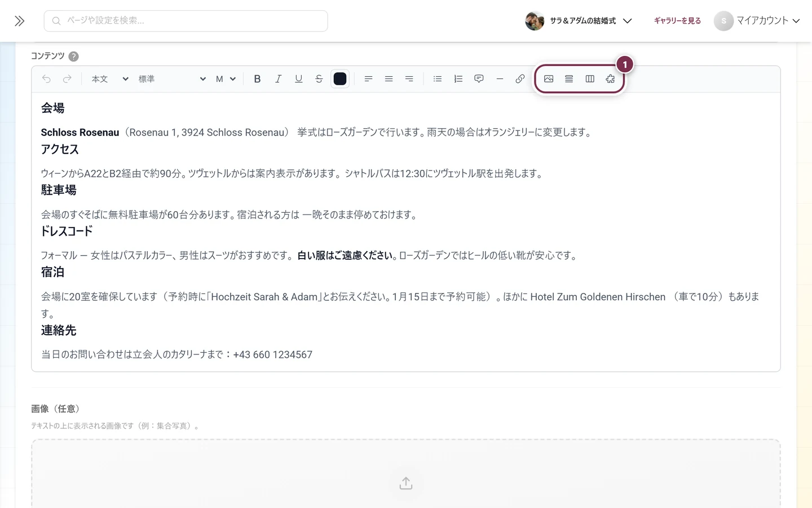Open the 標準 font dropdown
Image resolution: width=812 pixels, height=508 pixels.
tap(172, 79)
